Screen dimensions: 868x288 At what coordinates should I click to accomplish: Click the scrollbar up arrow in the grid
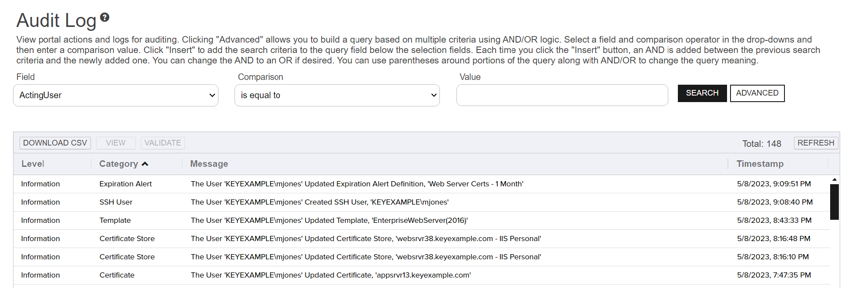(834, 179)
